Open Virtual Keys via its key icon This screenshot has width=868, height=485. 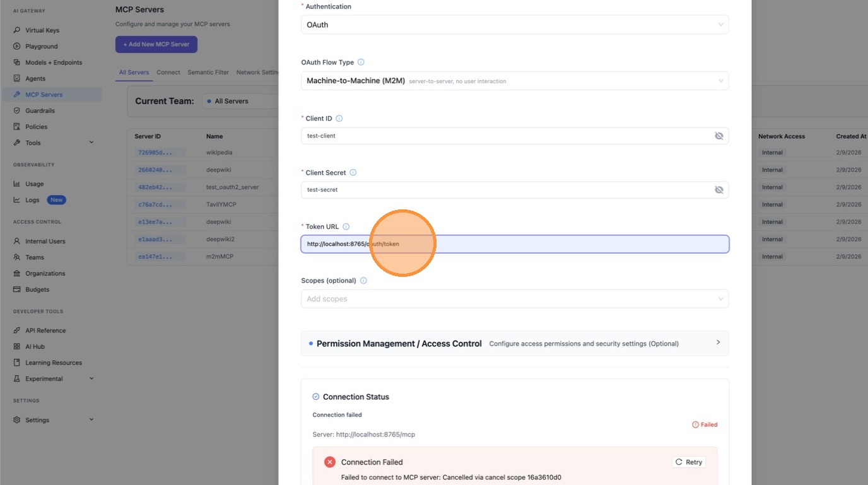pos(17,30)
